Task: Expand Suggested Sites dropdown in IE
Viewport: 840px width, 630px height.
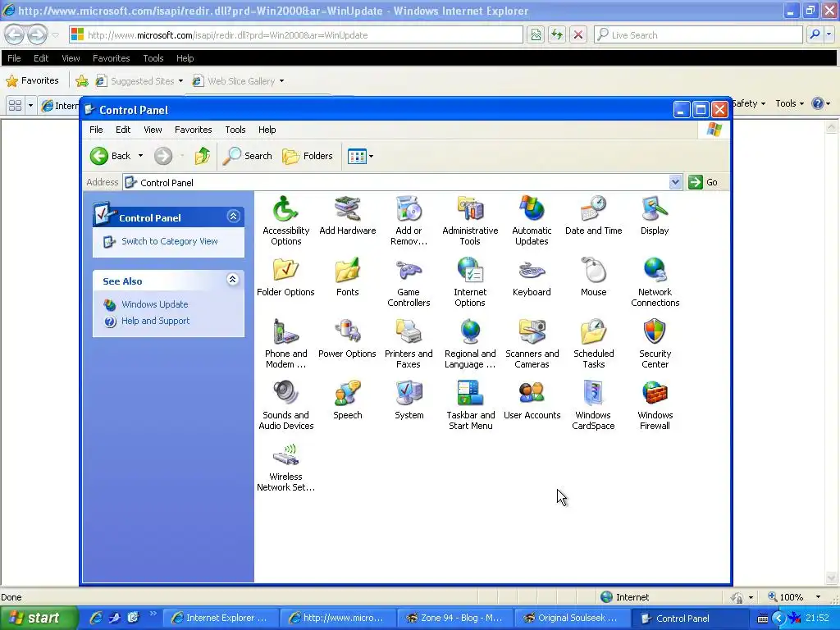Action: coord(180,81)
